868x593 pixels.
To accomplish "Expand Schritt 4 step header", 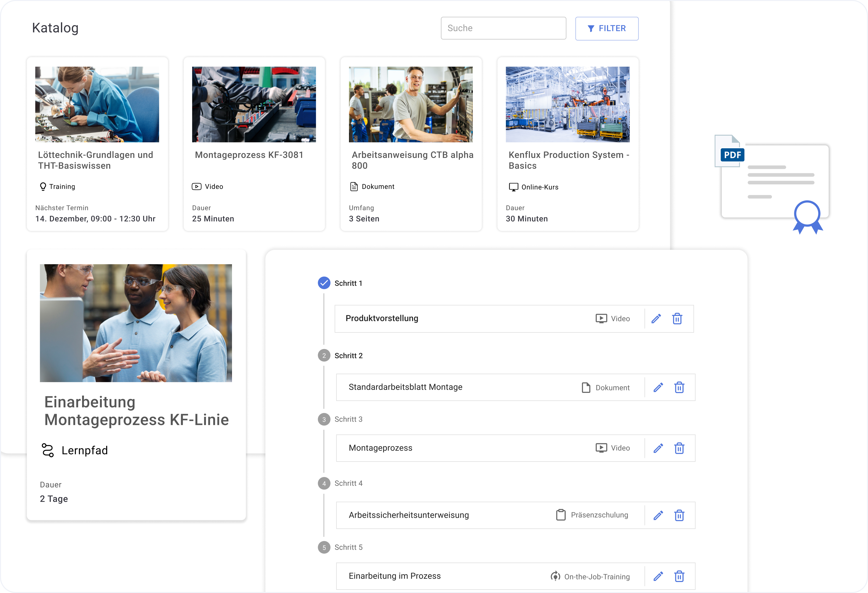I will [x=348, y=484].
